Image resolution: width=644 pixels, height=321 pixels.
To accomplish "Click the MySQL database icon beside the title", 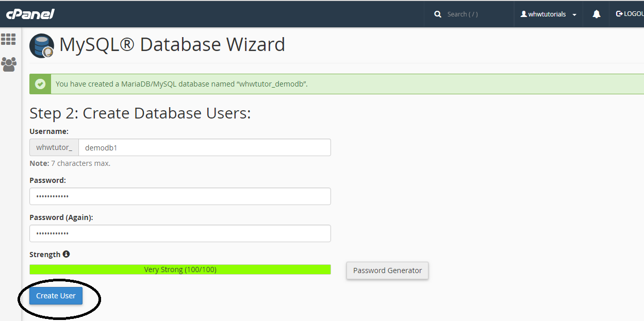I will tap(41, 45).
